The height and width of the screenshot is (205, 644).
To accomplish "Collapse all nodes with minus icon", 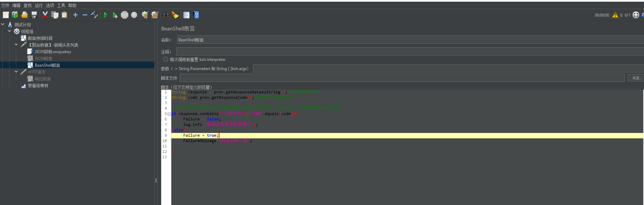I will click(85, 15).
